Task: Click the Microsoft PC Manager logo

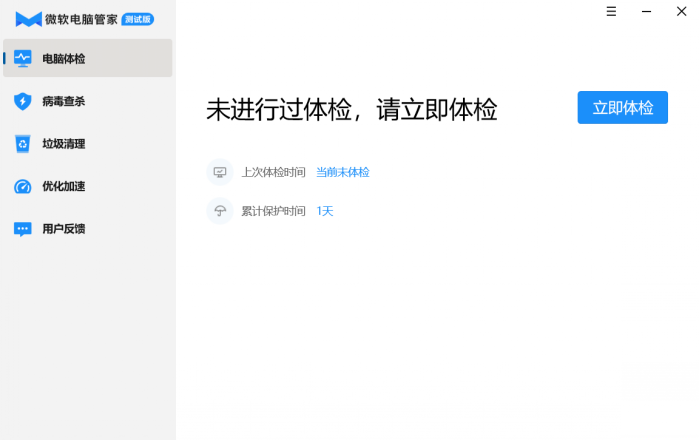Action: tap(28, 19)
